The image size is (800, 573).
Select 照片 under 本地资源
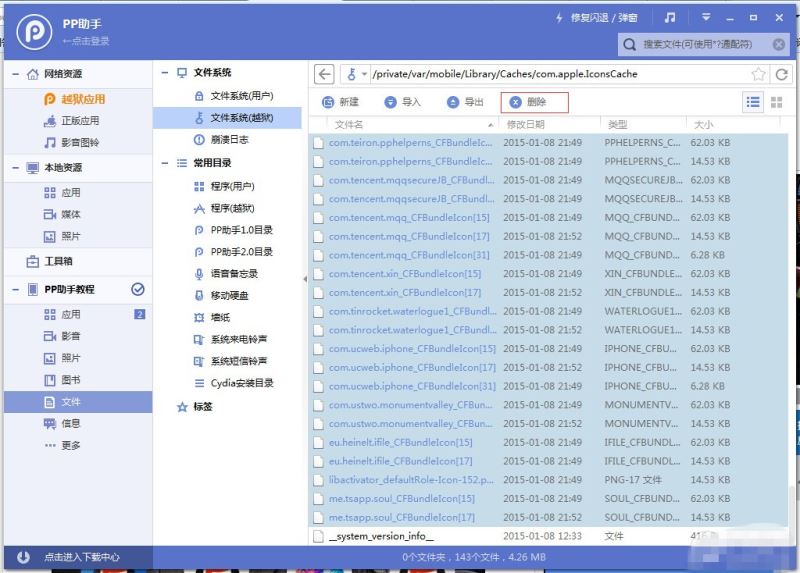click(62, 236)
